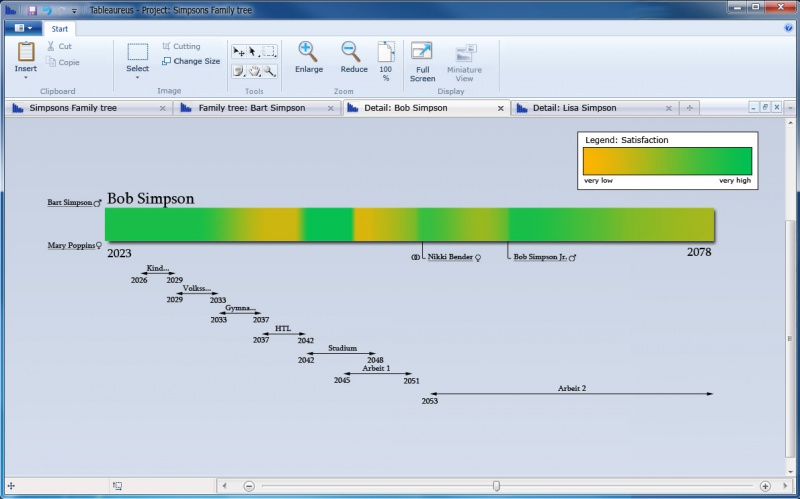Close the Family tree: Bart Simpson tab
The height and width of the screenshot is (499, 800).
(331, 108)
